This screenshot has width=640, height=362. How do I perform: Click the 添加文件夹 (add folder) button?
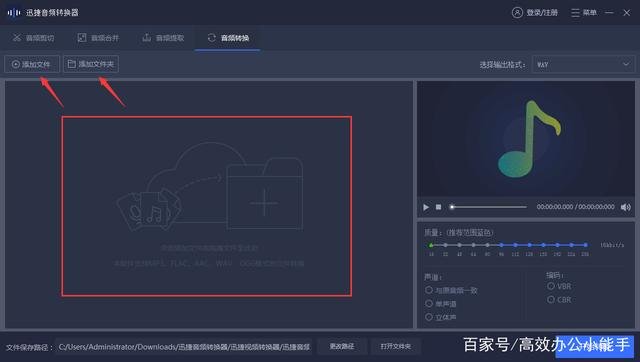point(91,64)
